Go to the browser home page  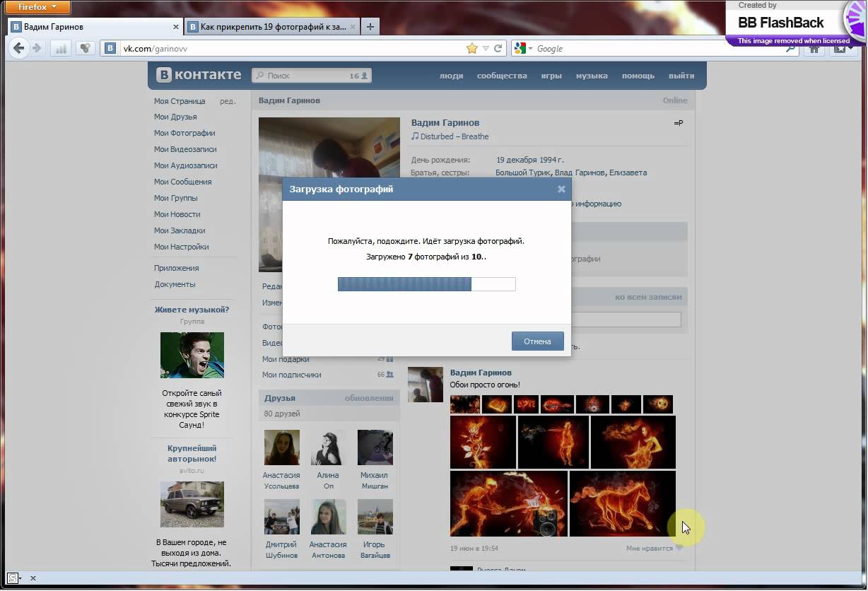point(815,49)
